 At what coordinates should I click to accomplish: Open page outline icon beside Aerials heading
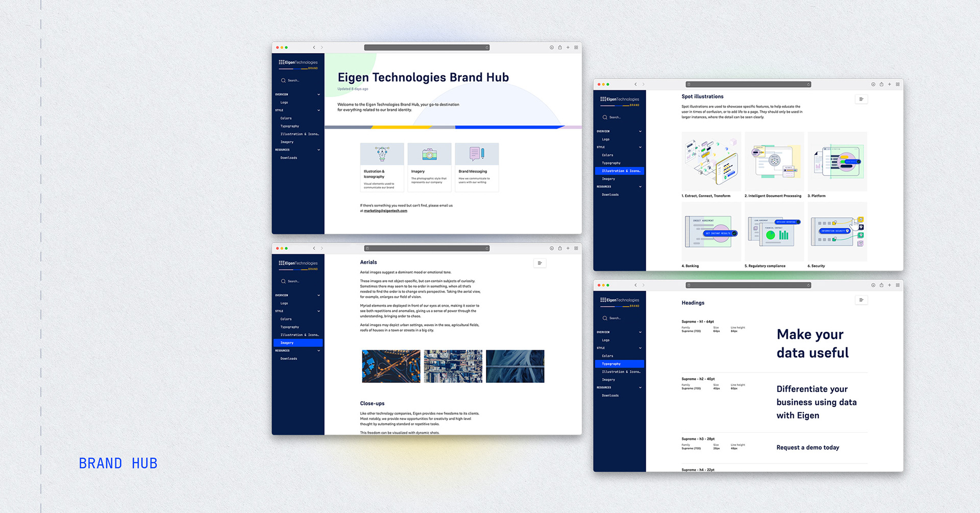click(x=540, y=263)
